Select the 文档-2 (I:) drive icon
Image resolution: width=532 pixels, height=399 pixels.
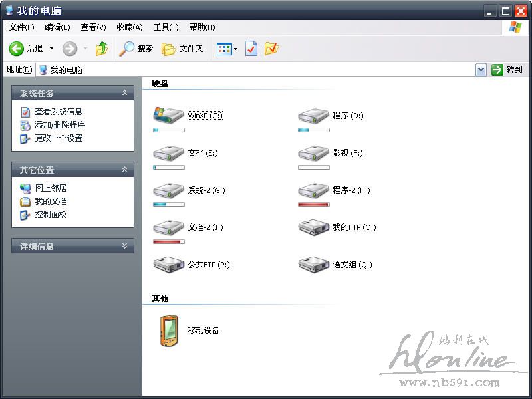(168, 227)
